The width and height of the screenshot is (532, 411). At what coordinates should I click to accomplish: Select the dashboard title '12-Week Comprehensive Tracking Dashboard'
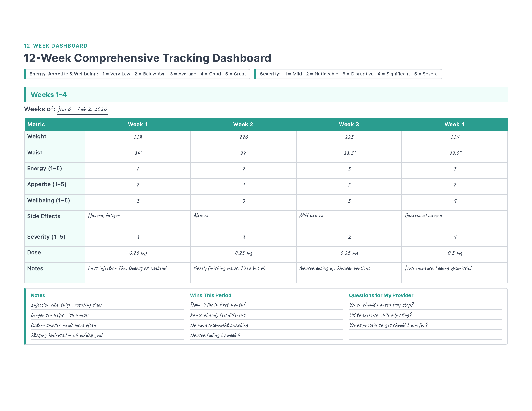pos(148,58)
